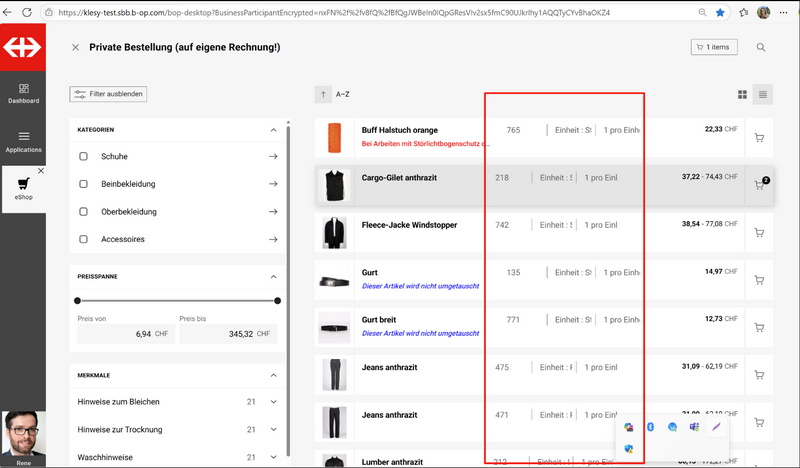Open Applications in the left sidebar
Screen dimensions: 800x468
click(24, 141)
